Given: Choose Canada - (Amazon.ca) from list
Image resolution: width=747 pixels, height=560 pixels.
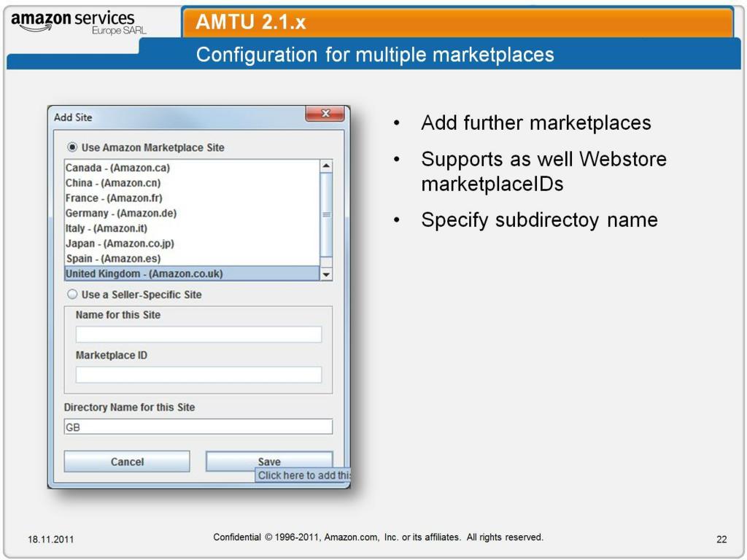Looking at the screenshot, I should point(192,168).
